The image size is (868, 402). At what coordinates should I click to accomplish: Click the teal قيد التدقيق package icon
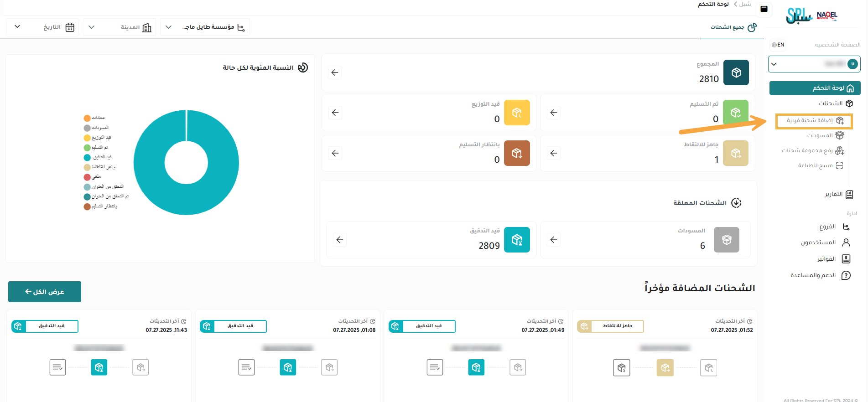[516, 240]
